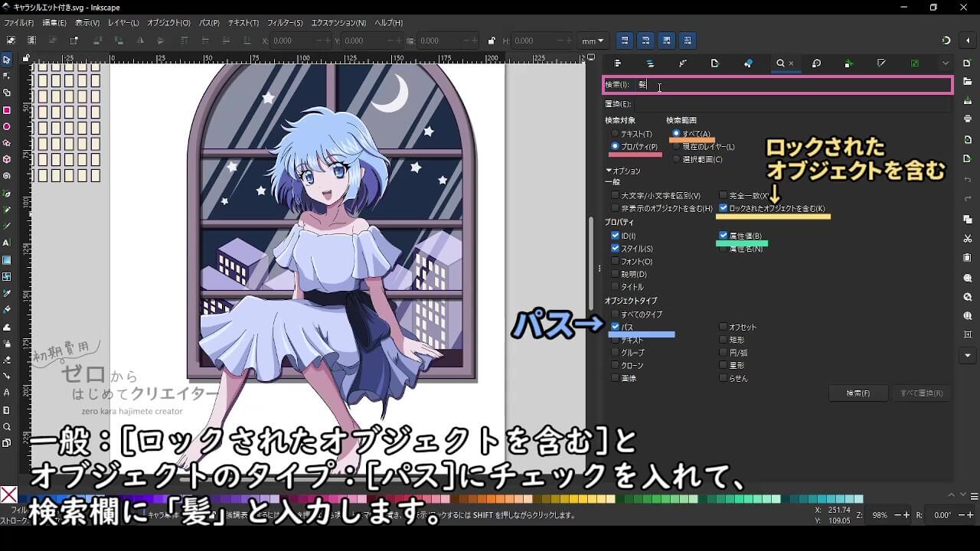Uncheck the ID(I) property checkbox
The width and height of the screenshot is (980, 551).
[615, 236]
